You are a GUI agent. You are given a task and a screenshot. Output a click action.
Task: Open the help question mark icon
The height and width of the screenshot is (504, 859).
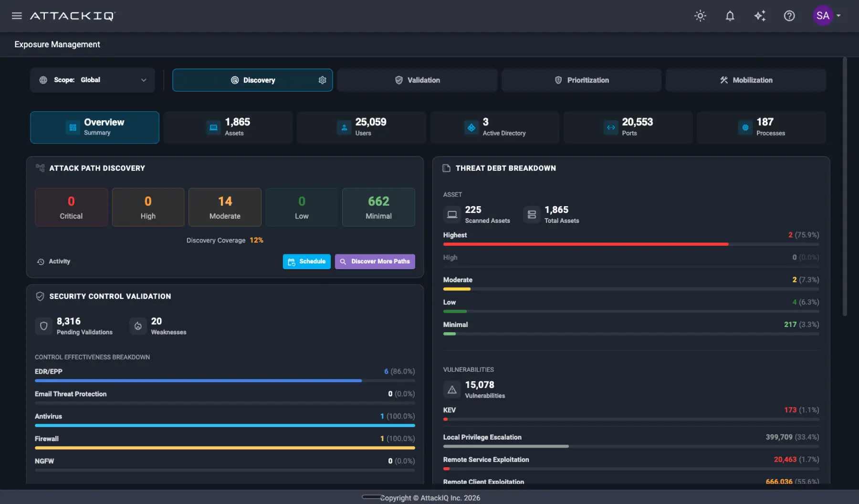click(789, 16)
